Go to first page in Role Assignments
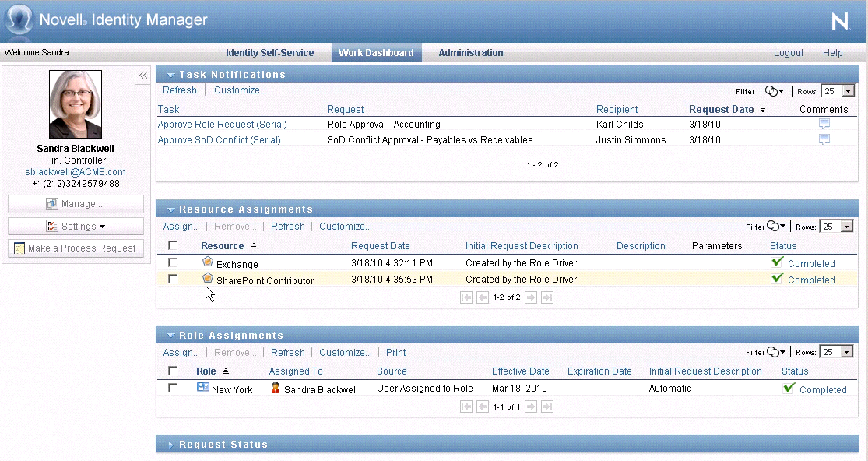This screenshot has height=461, width=868. pyautogui.click(x=466, y=406)
